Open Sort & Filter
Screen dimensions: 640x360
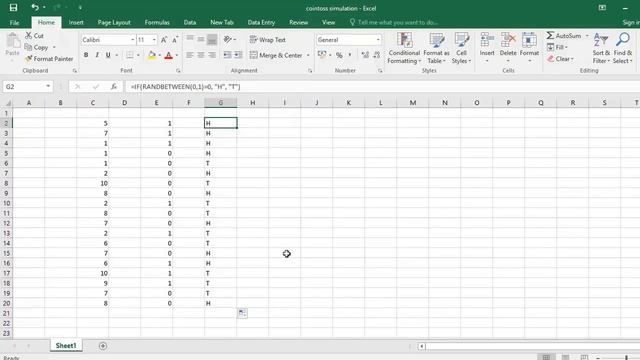[x=601, y=48]
